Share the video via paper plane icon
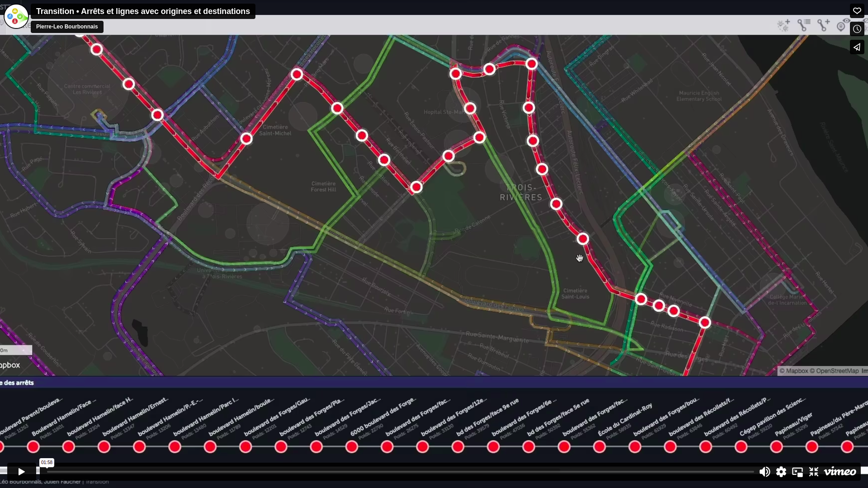Viewport: 868px width, 488px height. [x=857, y=47]
